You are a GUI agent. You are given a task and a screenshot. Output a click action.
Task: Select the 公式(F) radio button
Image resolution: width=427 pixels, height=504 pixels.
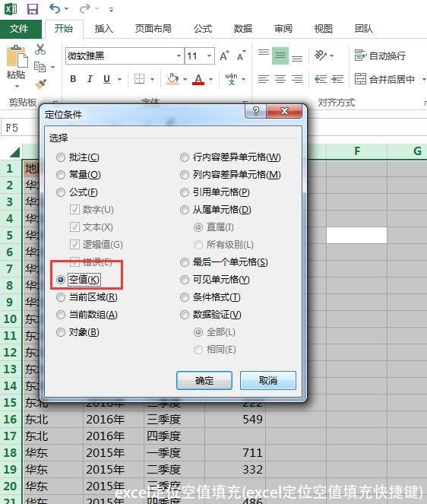point(61,192)
